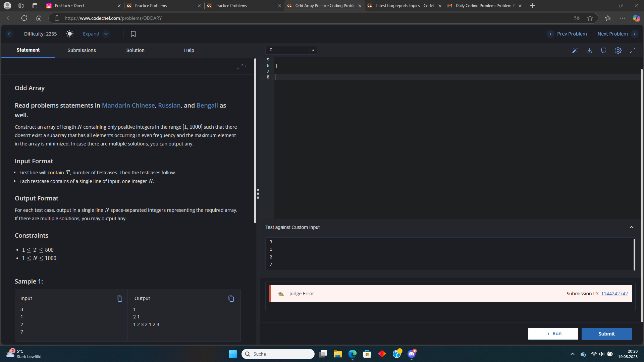Download code using the download icon

point(589,51)
